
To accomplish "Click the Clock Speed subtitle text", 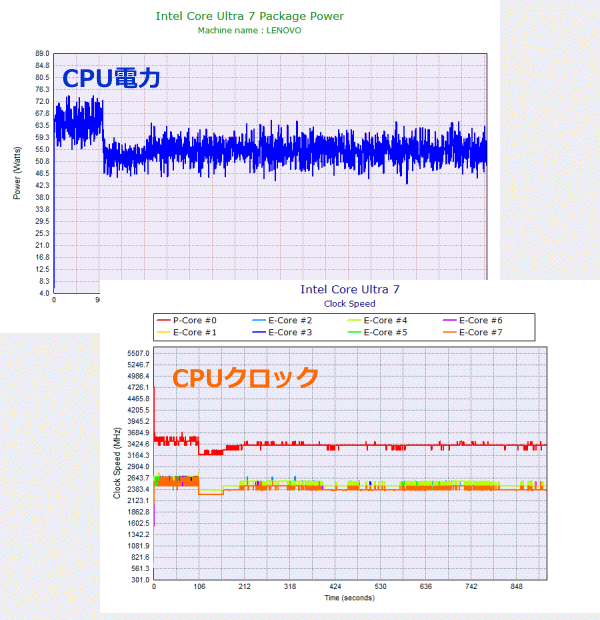I will 350,304.
